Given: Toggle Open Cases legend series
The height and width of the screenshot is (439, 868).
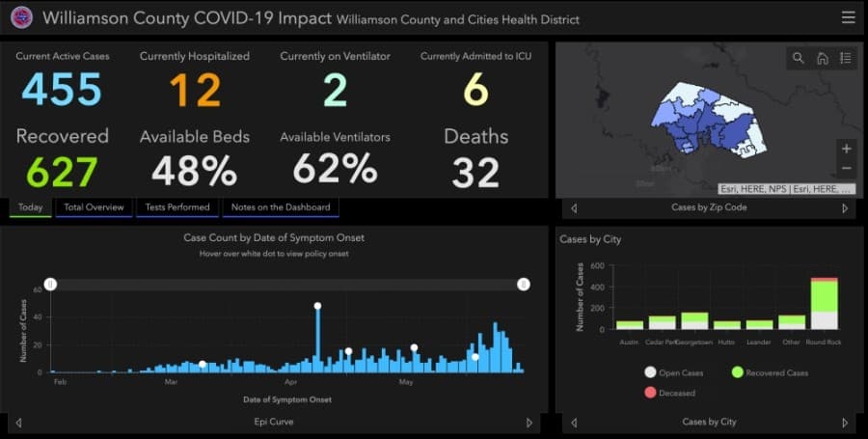Looking at the screenshot, I should click(674, 372).
